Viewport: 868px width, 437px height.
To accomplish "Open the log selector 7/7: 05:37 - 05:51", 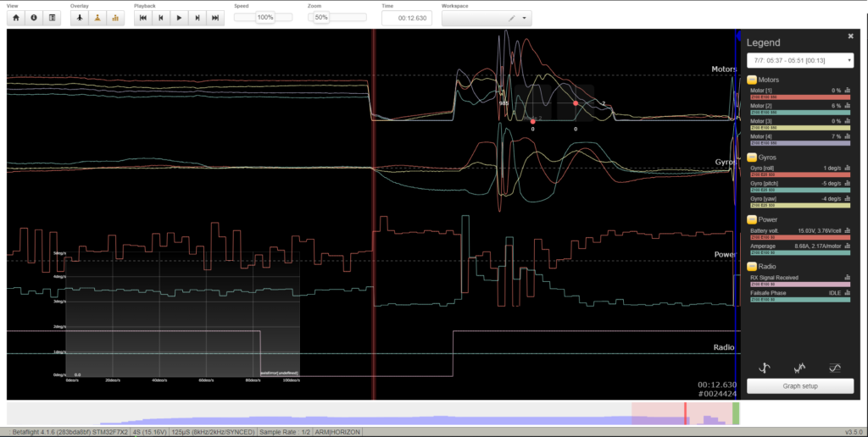I will tap(800, 60).
